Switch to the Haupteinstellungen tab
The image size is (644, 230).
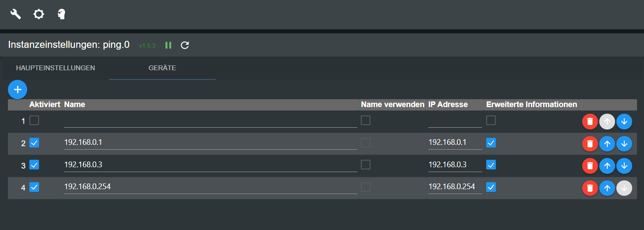56,68
